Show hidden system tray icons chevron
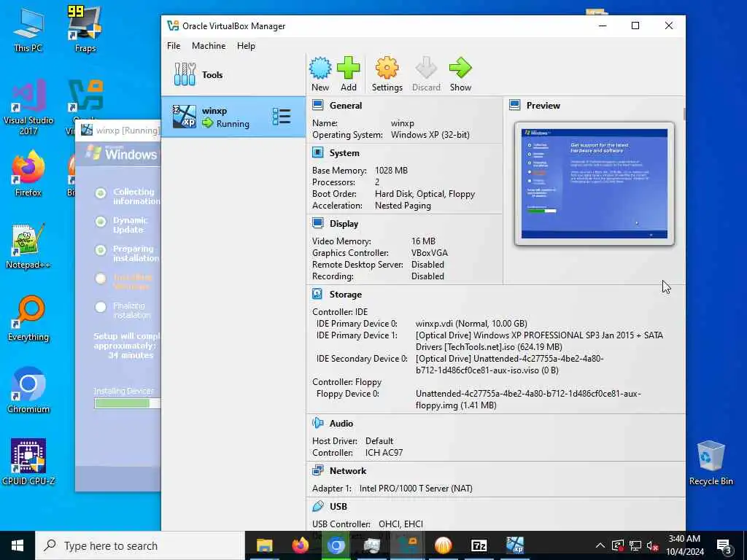 tap(600, 545)
